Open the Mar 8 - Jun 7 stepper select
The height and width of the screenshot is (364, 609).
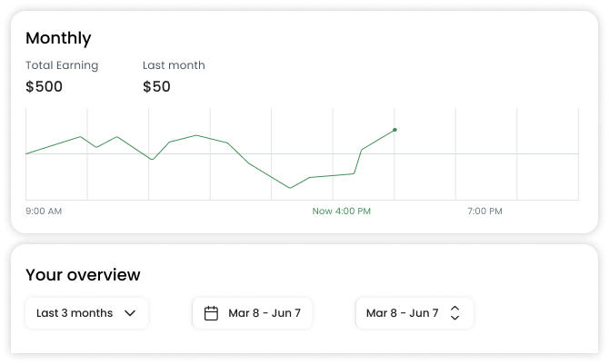[414, 313]
